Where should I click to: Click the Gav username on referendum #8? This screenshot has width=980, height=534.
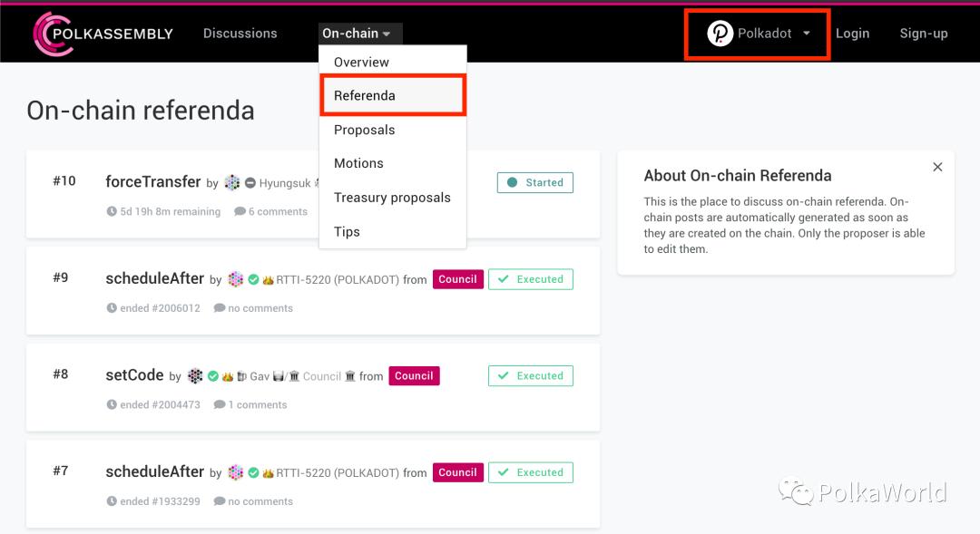click(260, 376)
